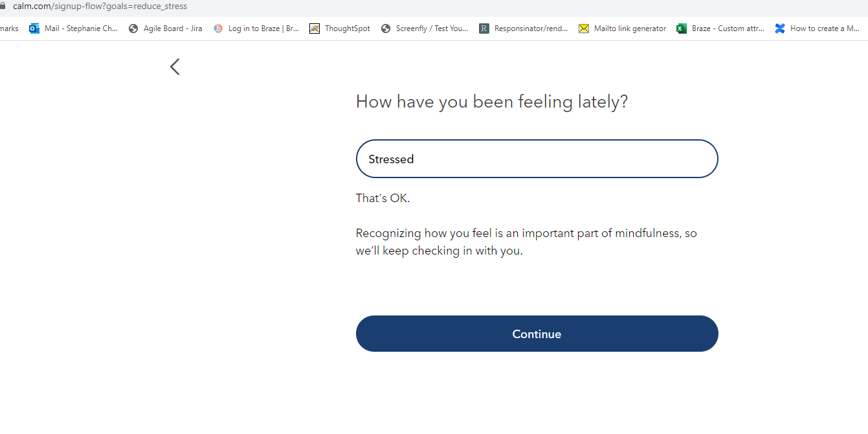
Task: Open the ThoughtSpot bookmark label
Action: [x=348, y=29]
